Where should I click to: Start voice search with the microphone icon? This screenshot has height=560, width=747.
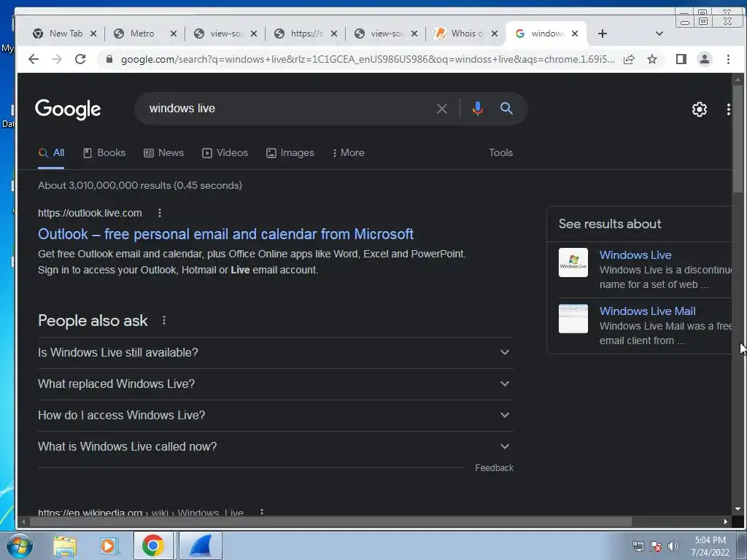[477, 109]
